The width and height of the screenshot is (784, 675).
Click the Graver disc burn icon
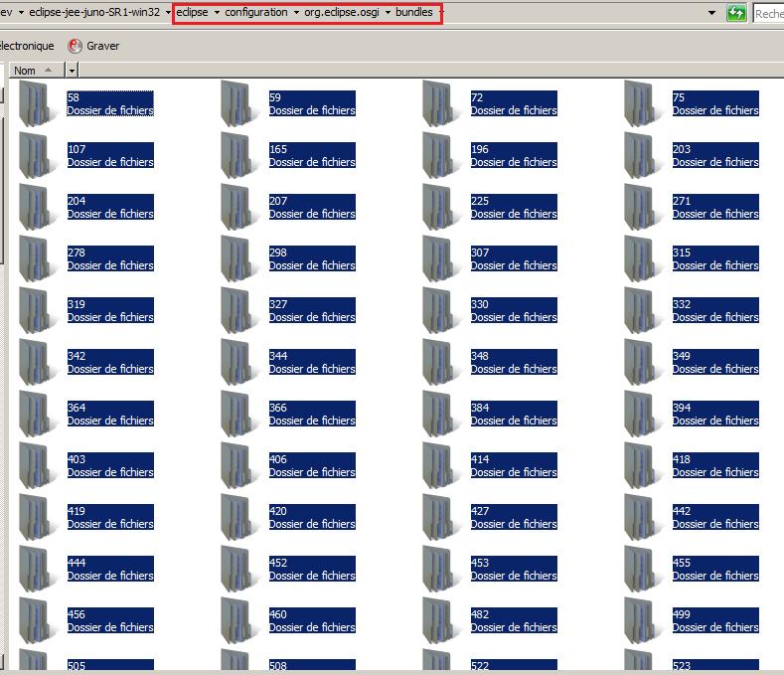(x=76, y=46)
